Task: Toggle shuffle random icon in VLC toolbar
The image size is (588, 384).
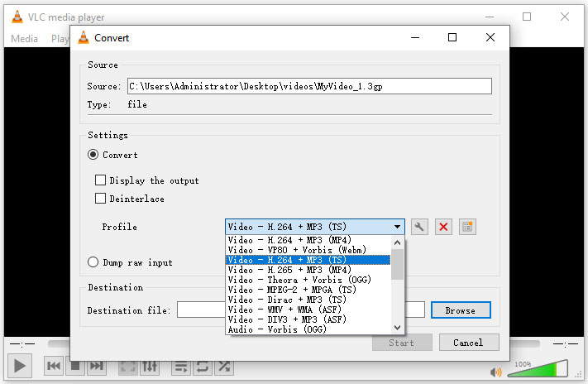Action: coord(224,367)
